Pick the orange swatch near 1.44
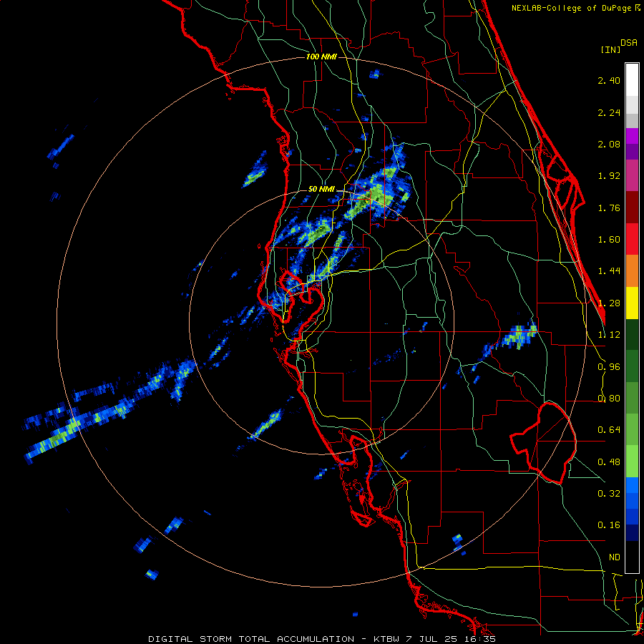The height and width of the screenshot is (644, 644). [x=632, y=271]
